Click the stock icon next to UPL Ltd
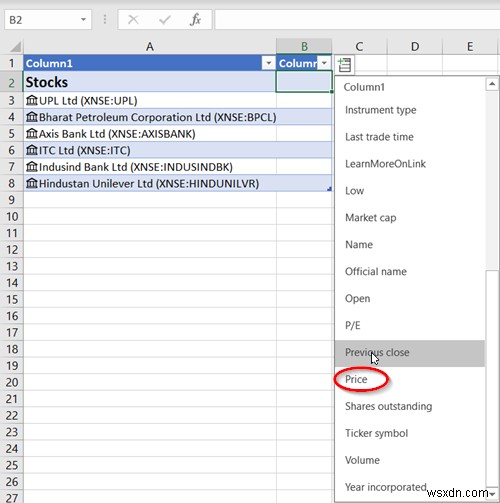This screenshot has height=503, width=500. (x=32, y=100)
